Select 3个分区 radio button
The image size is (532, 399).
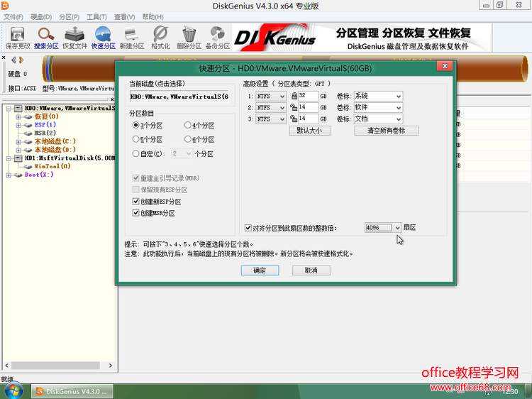pyautogui.click(x=135, y=125)
